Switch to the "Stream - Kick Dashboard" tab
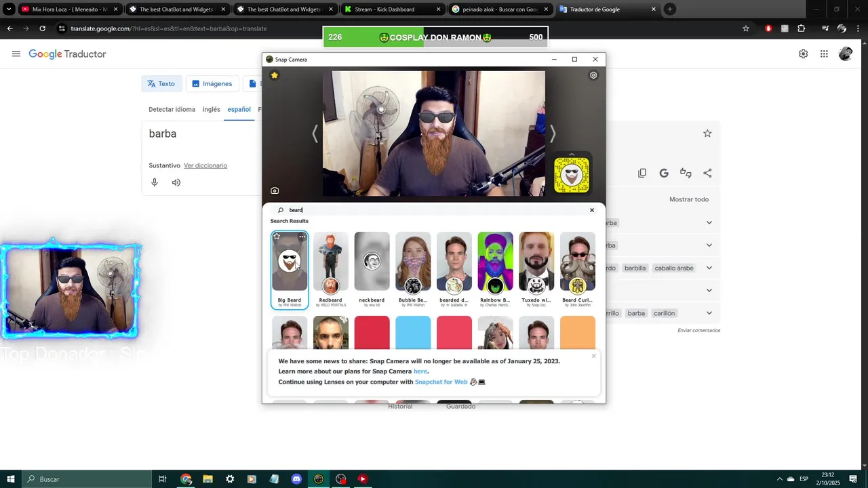The height and width of the screenshot is (488, 868). point(392,9)
